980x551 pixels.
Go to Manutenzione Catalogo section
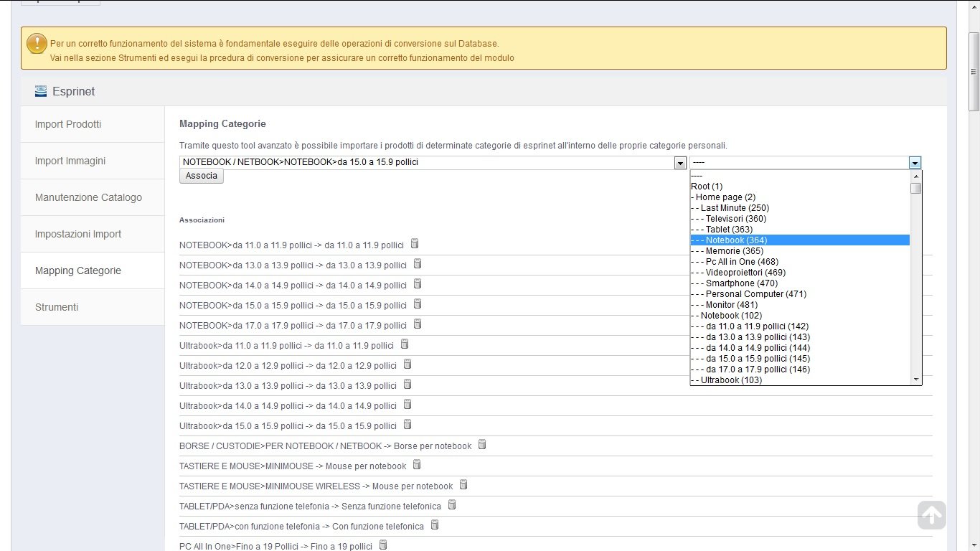(93, 197)
